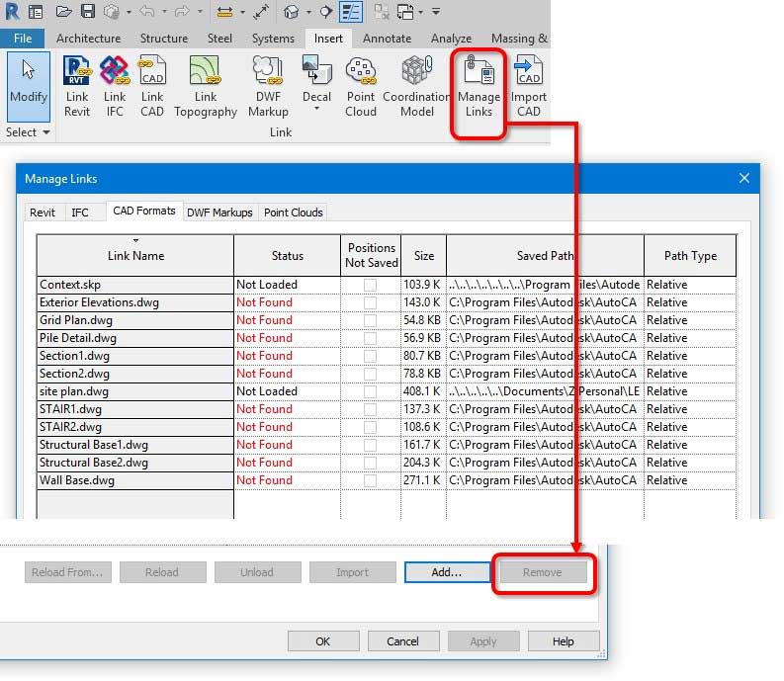Toggle Positions Not Saved for Structural Base1.dwg

tap(370, 445)
